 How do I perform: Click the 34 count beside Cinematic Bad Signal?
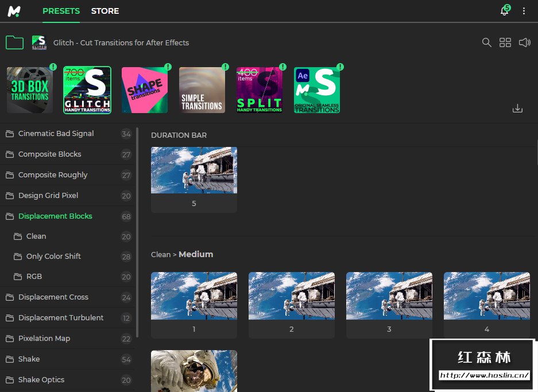point(126,134)
